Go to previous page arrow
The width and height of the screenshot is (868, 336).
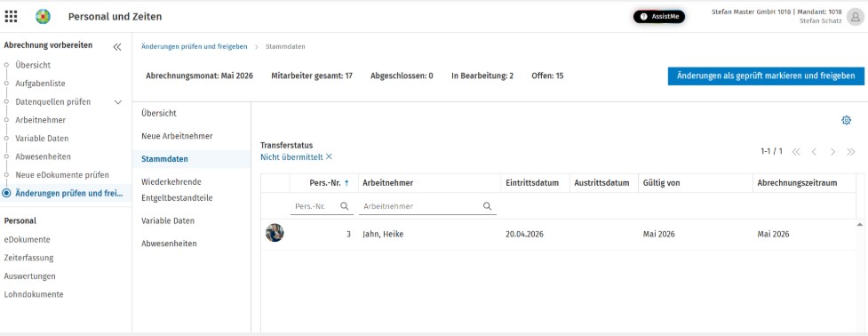tap(814, 152)
